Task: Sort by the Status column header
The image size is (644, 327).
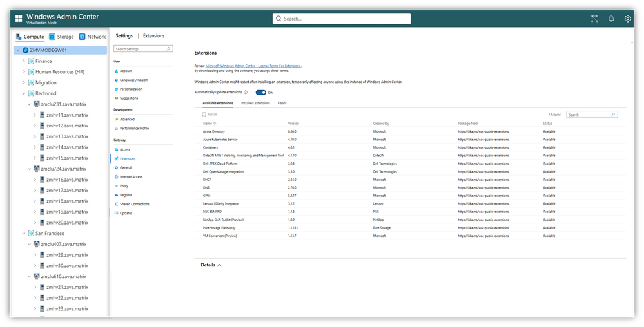Action: 547,123
